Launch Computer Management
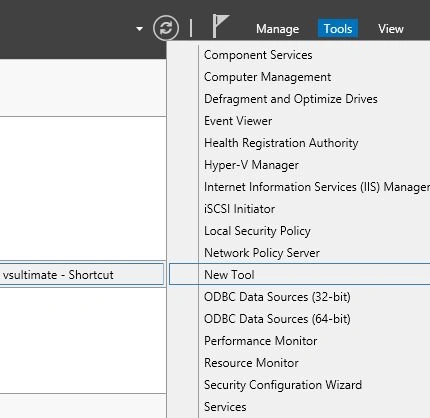The height and width of the screenshot is (418, 430). [x=267, y=77]
